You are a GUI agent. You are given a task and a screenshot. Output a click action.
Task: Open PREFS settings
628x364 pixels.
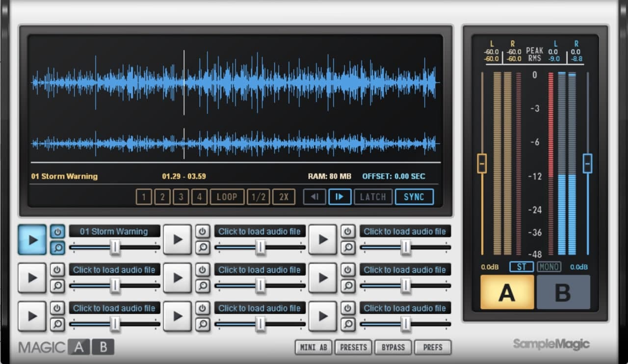click(x=433, y=347)
